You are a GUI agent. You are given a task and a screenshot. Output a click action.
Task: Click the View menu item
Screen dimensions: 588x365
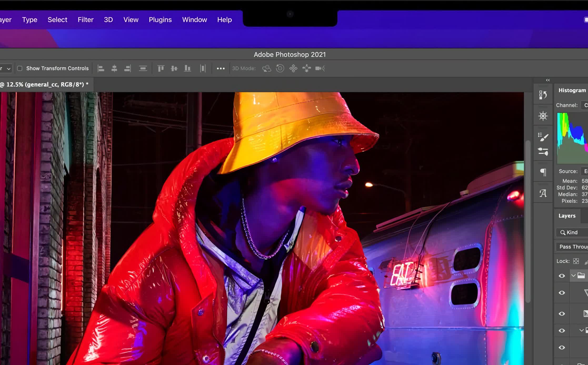131,20
